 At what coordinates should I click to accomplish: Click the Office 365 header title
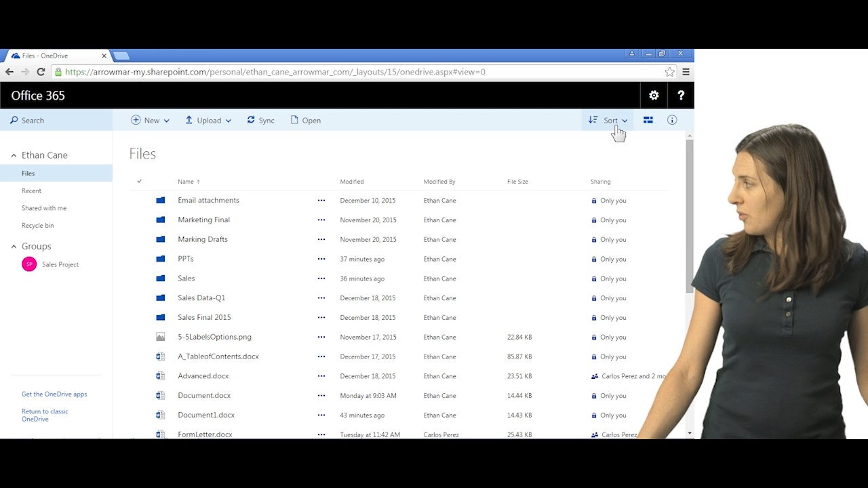point(38,96)
